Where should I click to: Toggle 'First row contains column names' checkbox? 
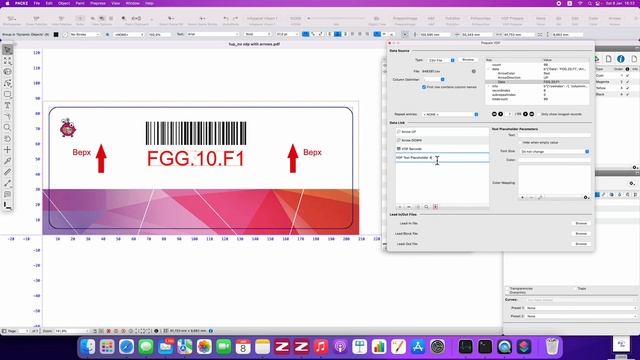point(424,87)
